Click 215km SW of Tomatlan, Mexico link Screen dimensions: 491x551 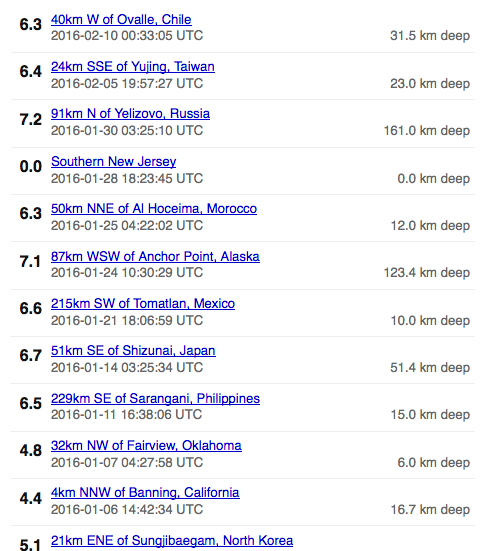coord(143,304)
